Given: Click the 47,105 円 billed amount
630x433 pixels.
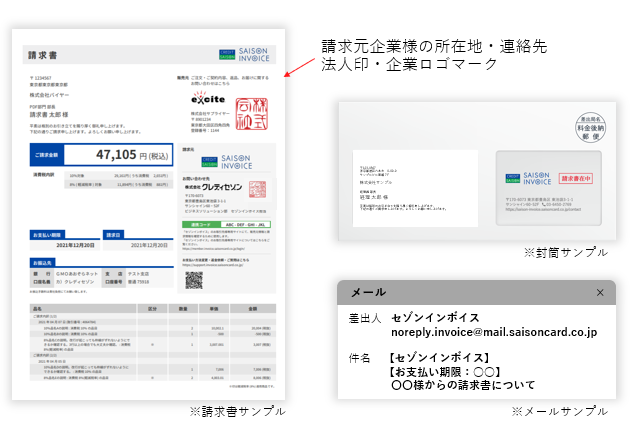Looking at the screenshot, I should click(x=132, y=155).
